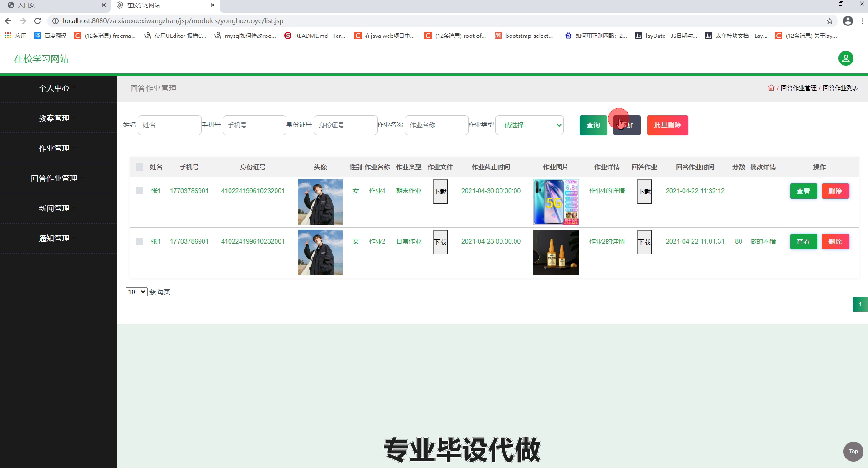Open Chrome three-dot menu
The image size is (868, 468).
pyautogui.click(x=863, y=21)
